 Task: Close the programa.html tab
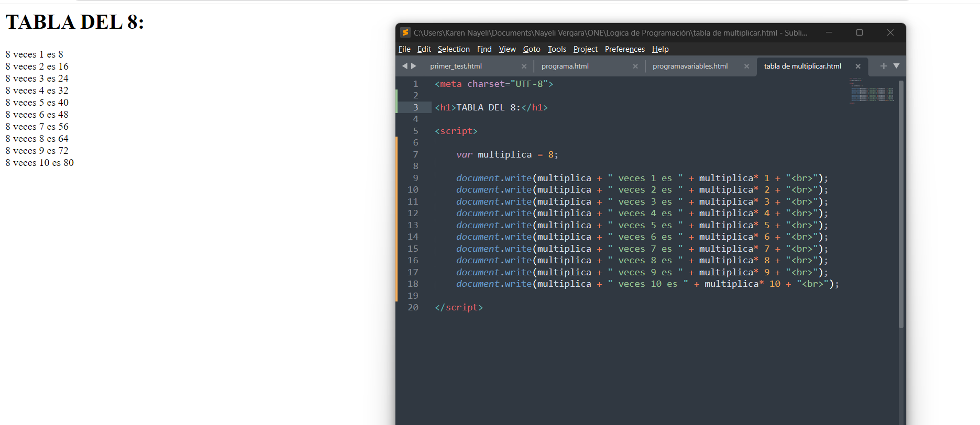pos(635,66)
